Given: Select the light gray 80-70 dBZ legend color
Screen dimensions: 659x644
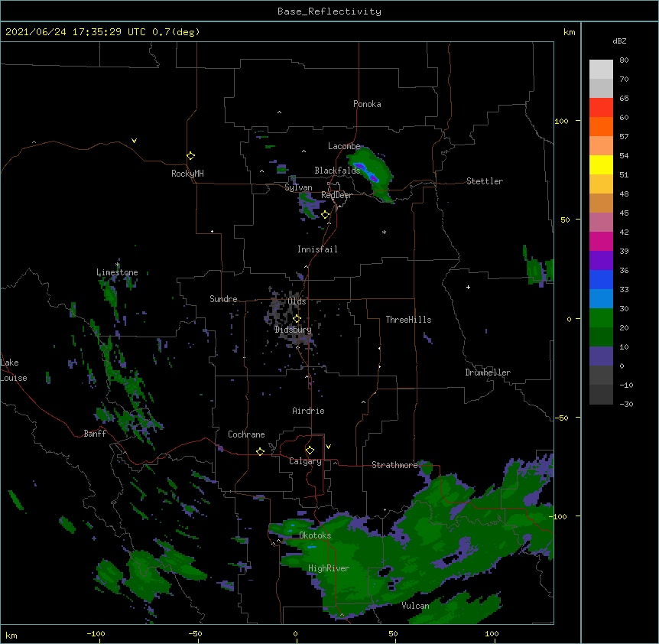Looking at the screenshot, I should pyautogui.click(x=601, y=70).
